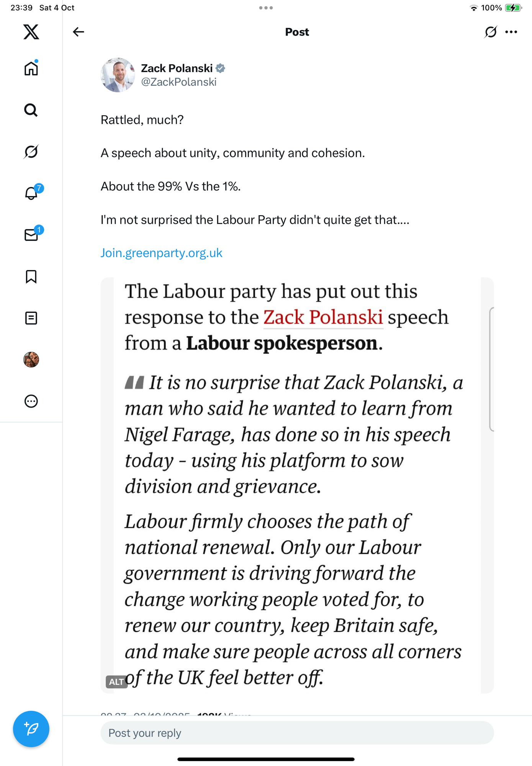Viewport: 532px width, 766px height.
Task: Open the Search explore icon
Action: click(31, 110)
